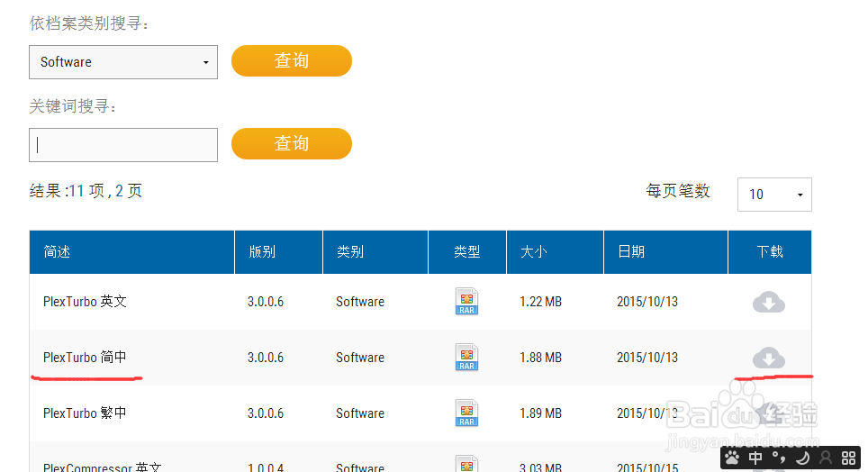Click 查询 button beside the keyword field
868x472 pixels.
[292, 144]
